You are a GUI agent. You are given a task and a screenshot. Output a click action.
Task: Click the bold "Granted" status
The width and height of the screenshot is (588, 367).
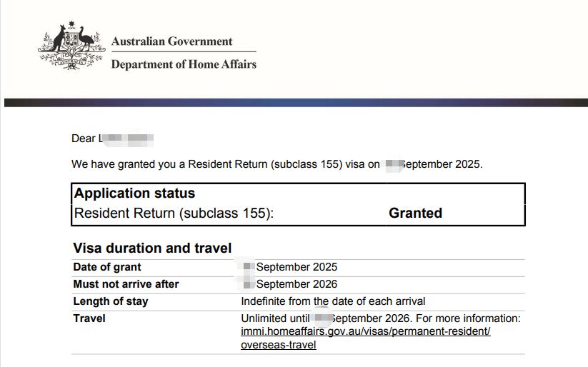click(415, 213)
